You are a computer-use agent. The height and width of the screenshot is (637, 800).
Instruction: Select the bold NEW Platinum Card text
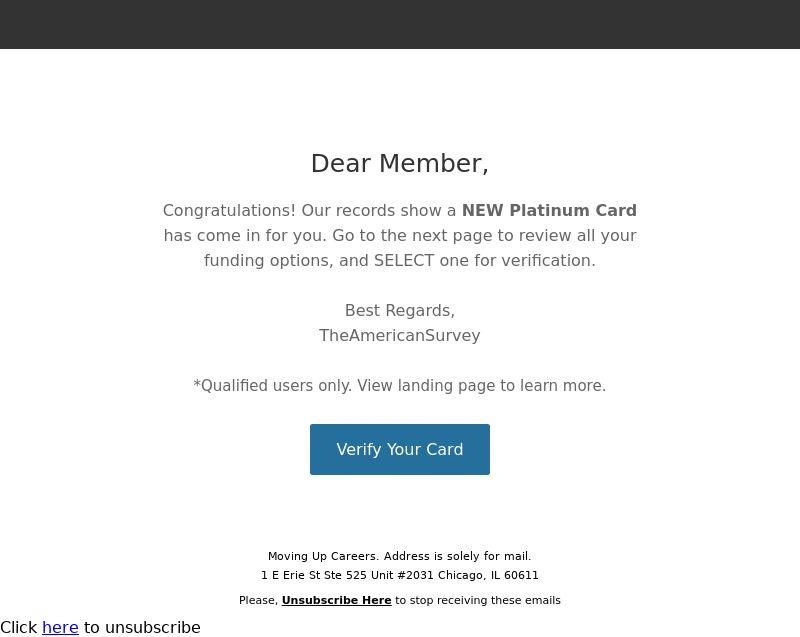pyautogui.click(x=549, y=210)
